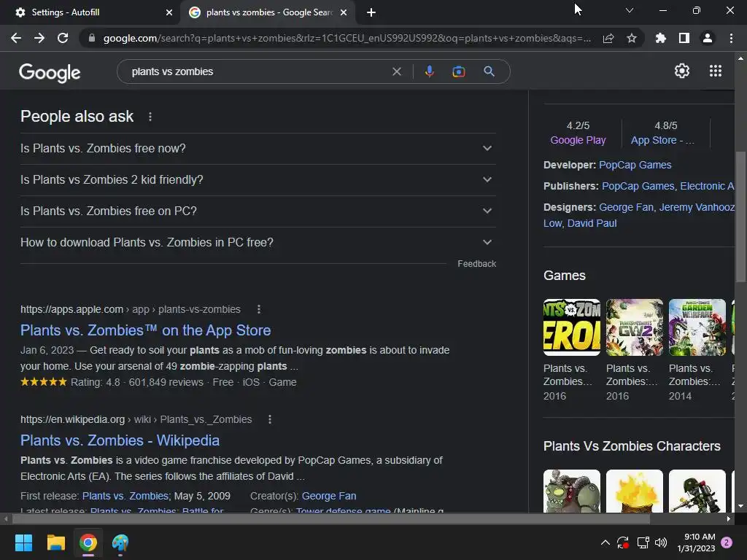Open Garden Warfare 2 game thumbnail

click(x=634, y=327)
